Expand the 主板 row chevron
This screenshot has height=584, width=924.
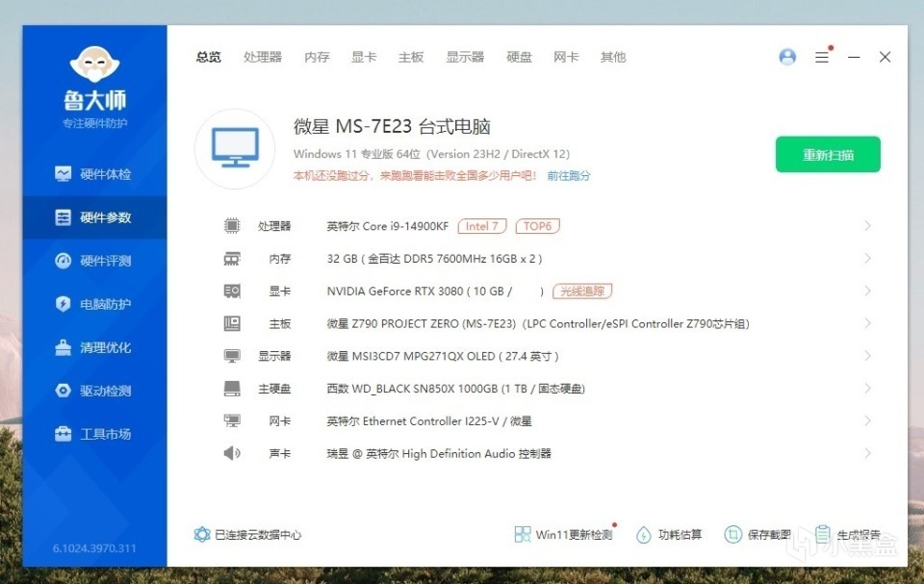[x=867, y=323]
